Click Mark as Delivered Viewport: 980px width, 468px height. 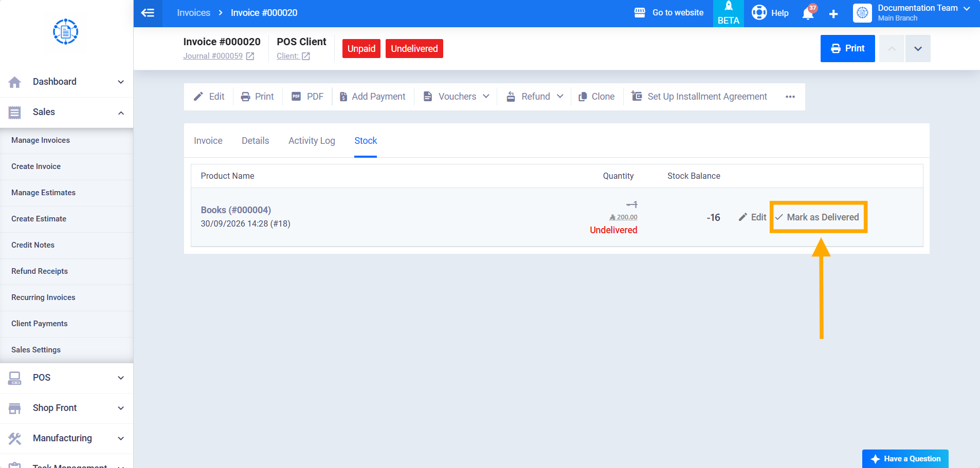point(817,217)
